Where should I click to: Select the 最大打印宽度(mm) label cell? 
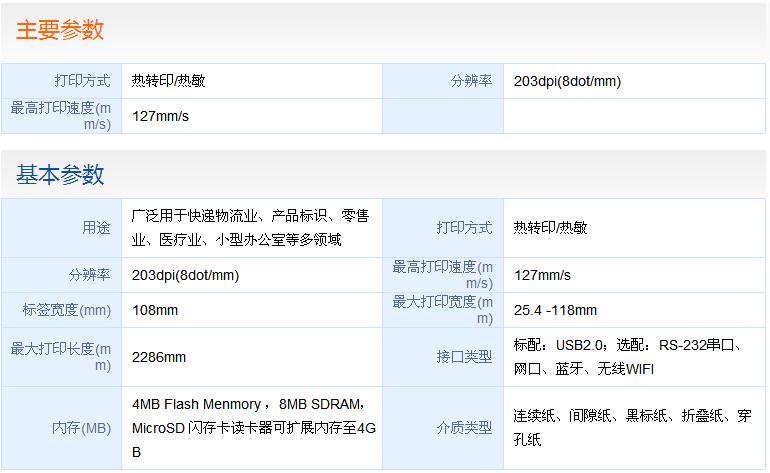(442, 310)
